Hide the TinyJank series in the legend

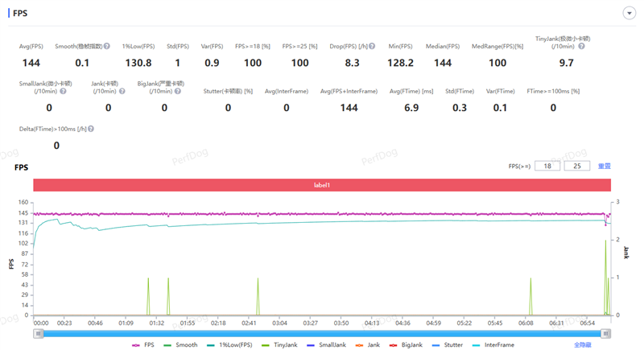point(279,344)
